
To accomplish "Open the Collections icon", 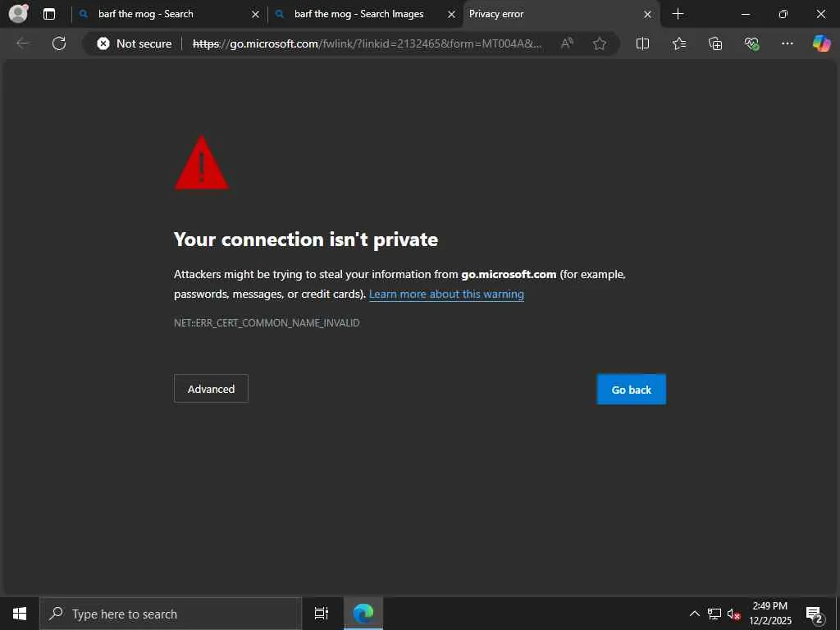I will 715,43.
